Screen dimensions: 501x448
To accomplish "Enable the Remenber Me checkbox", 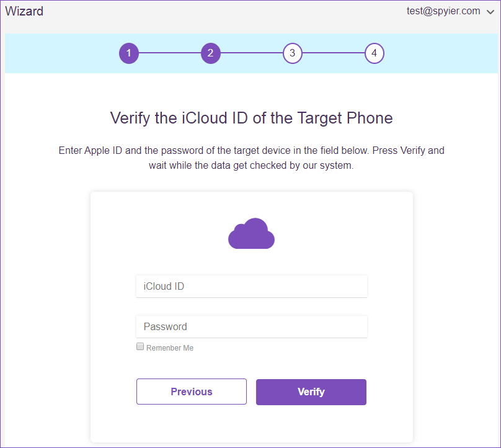I will click(x=140, y=346).
